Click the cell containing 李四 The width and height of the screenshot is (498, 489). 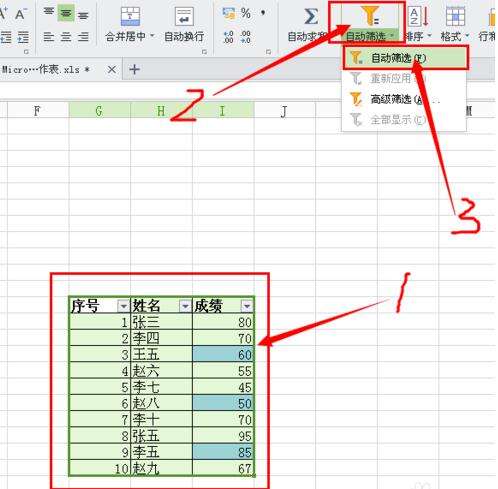click(161, 338)
